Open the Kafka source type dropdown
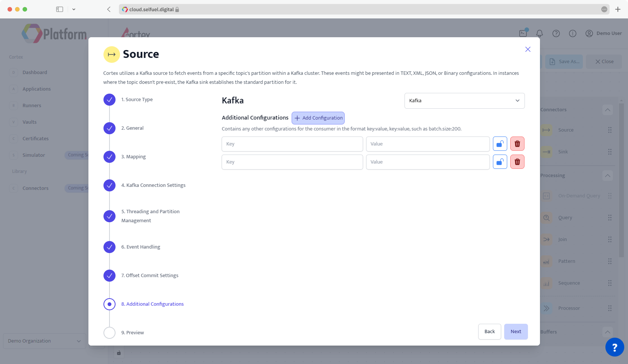The height and width of the screenshot is (364, 628). (x=464, y=100)
